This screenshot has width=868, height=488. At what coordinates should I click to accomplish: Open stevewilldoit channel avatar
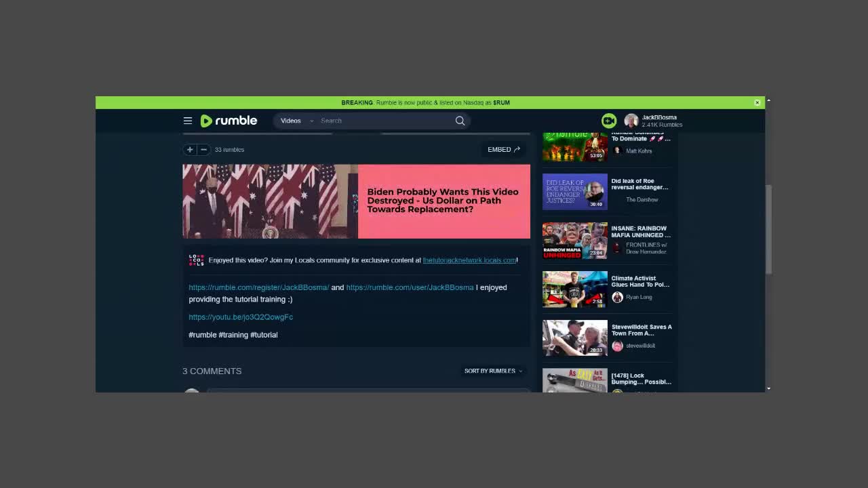tap(617, 346)
